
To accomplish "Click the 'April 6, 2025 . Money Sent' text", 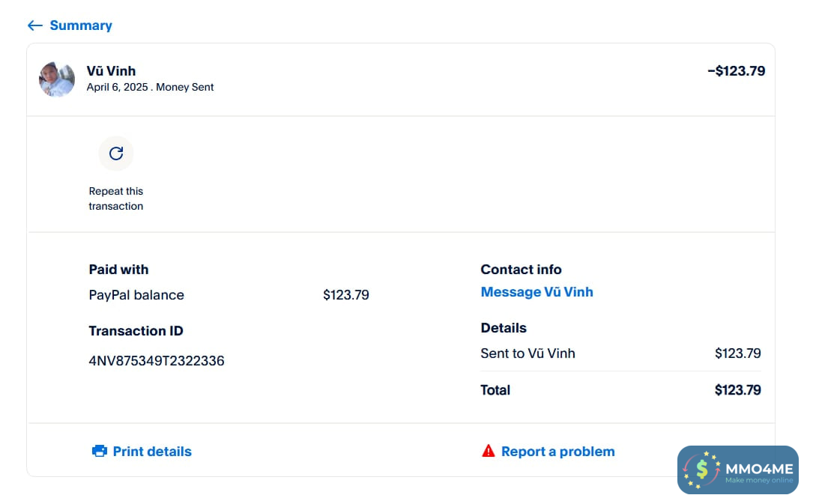I will coord(150,88).
